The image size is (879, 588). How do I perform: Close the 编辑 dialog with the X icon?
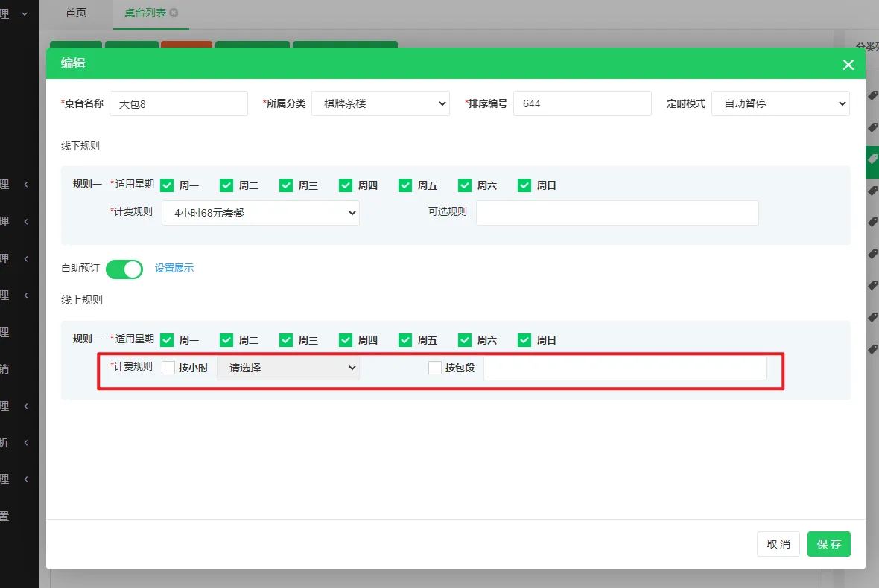point(848,65)
